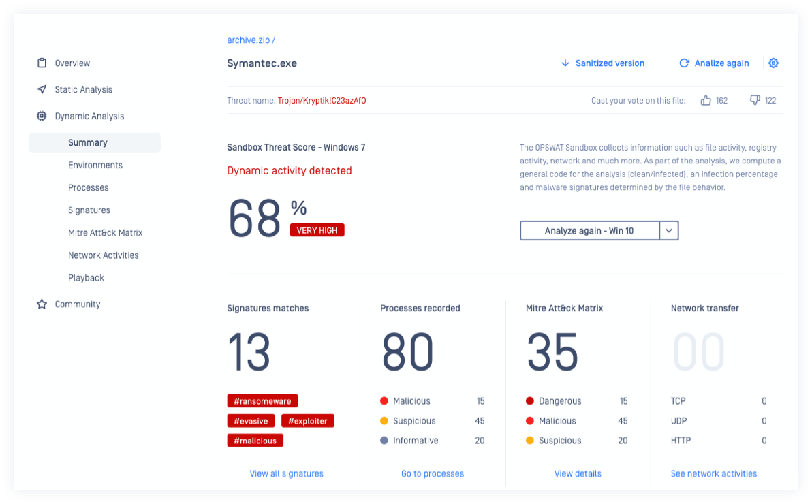This screenshot has height=504, width=812.
Task: Open the Environments section
Action: pyautogui.click(x=95, y=165)
